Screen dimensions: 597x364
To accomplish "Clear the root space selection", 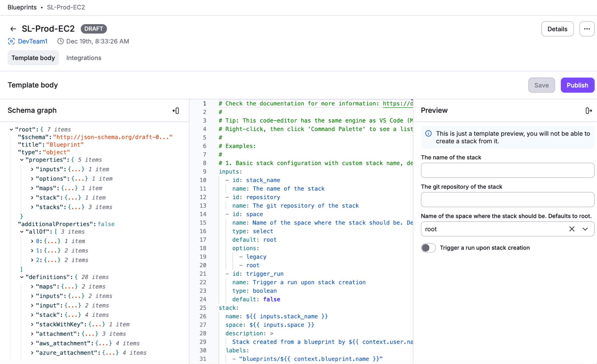I will tap(572, 229).
